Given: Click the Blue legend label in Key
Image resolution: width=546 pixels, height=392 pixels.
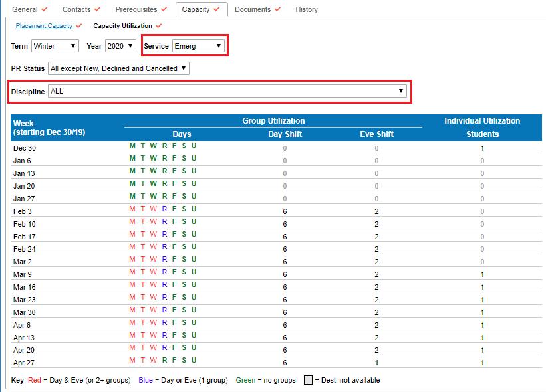Looking at the screenshot, I should coord(146,380).
